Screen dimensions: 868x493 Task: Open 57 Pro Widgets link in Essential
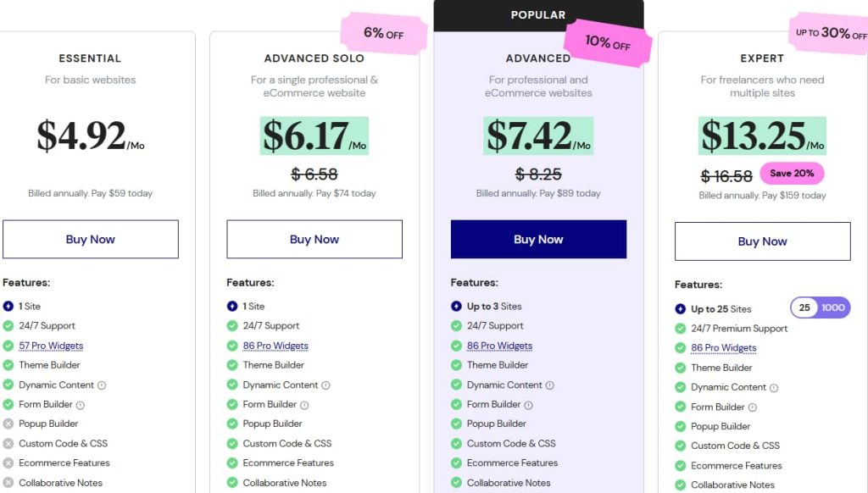51,346
